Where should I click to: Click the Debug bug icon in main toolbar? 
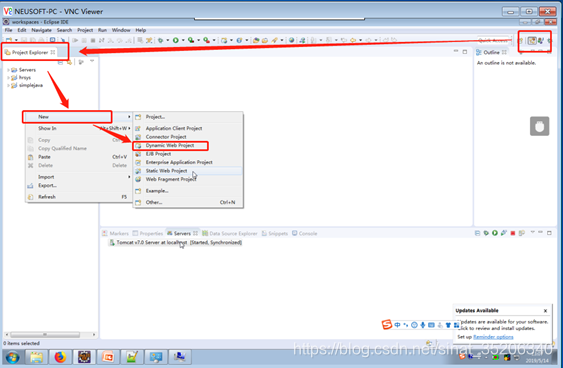click(x=160, y=40)
